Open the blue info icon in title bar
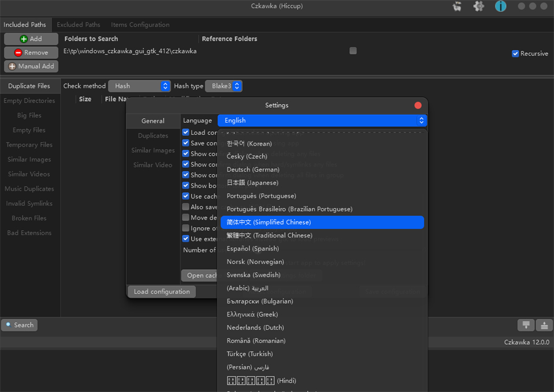Viewport: 554px width, 392px height. tap(500, 6)
